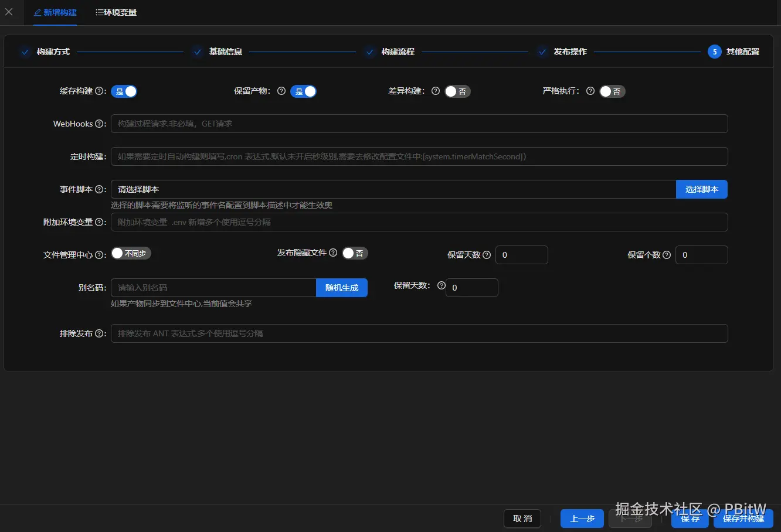Click the hint text 如果产物同步到文件中心,当前值会共享
Viewport: 781px width, 532px height.
pos(181,303)
